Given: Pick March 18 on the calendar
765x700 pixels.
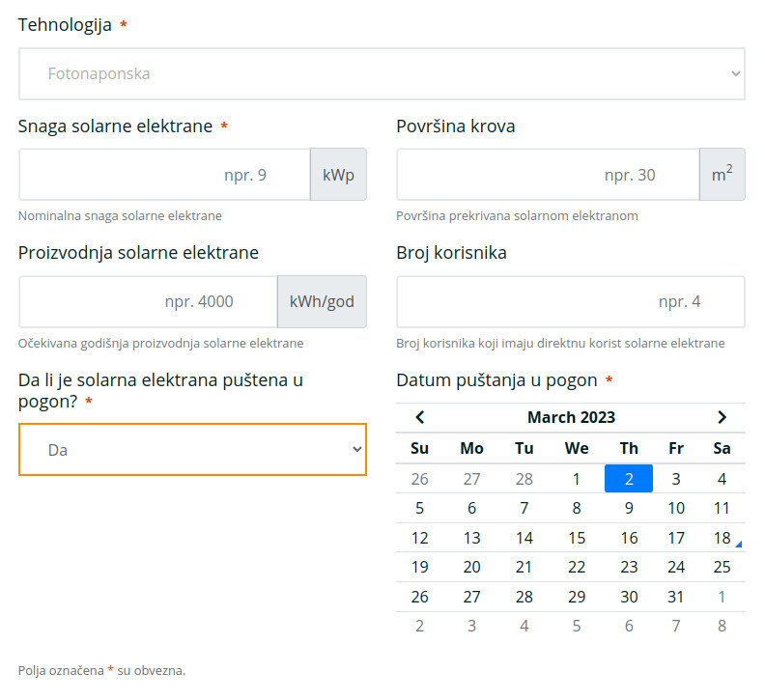Looking at the screenshot, I should [722, 538].
